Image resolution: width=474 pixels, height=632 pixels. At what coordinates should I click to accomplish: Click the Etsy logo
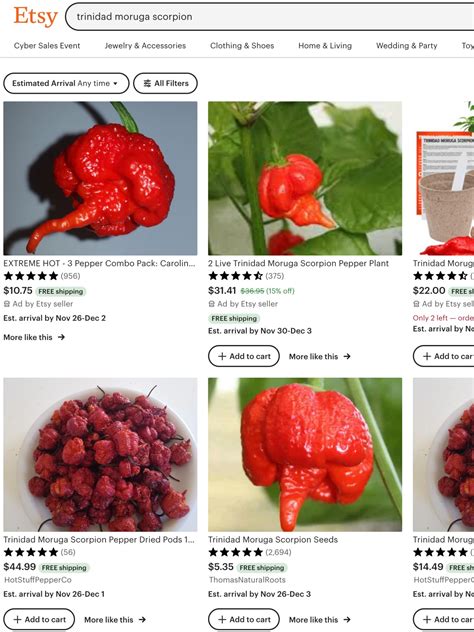[35, 17]
